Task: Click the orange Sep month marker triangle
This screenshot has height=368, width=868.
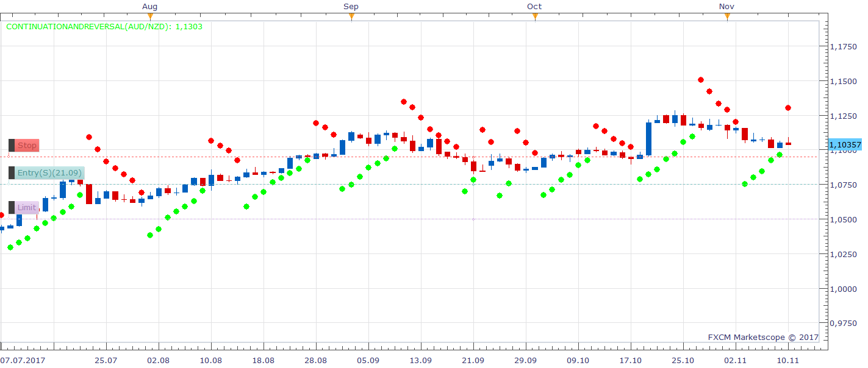Action: click(x=351, y=17)
